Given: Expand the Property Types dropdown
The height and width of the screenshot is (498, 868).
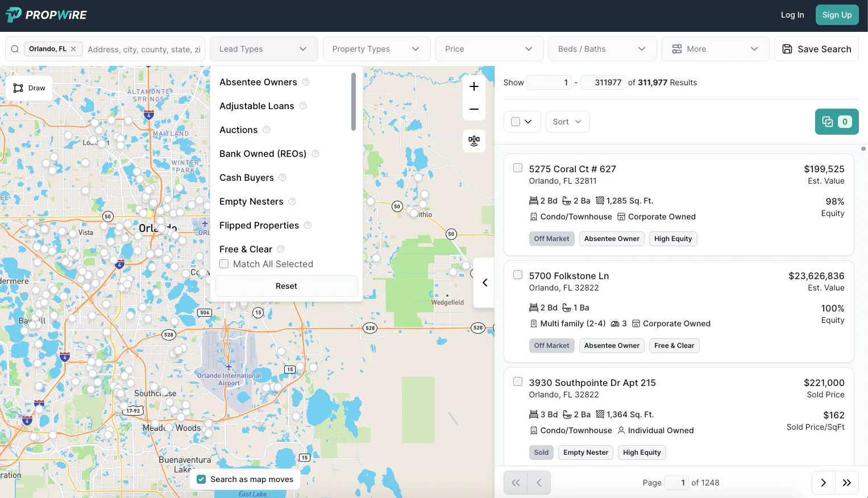Looking at the screenshot, I should point(376,49).
